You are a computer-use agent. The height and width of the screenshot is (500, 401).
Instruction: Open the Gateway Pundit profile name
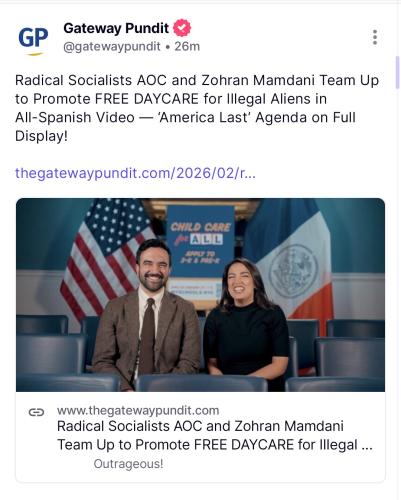tap(116, 28)
